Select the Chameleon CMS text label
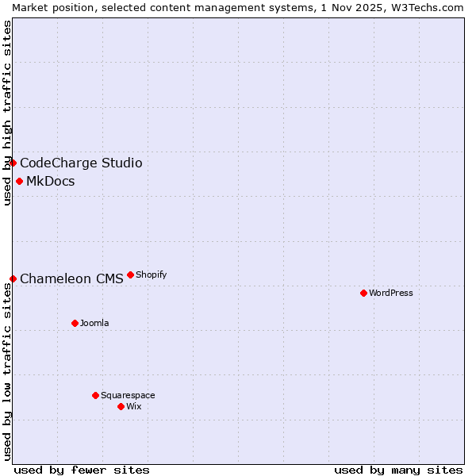476x476 pixels. click(71, 279)
